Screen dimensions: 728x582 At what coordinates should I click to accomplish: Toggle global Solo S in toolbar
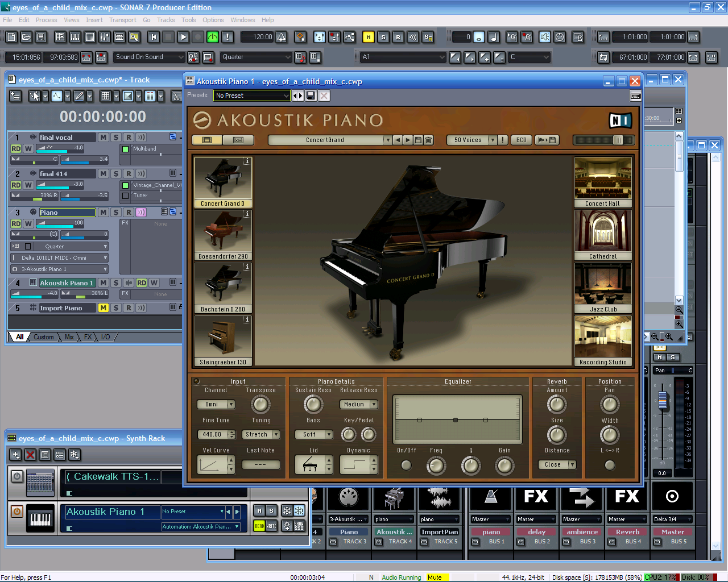click(x=383, y=37)
